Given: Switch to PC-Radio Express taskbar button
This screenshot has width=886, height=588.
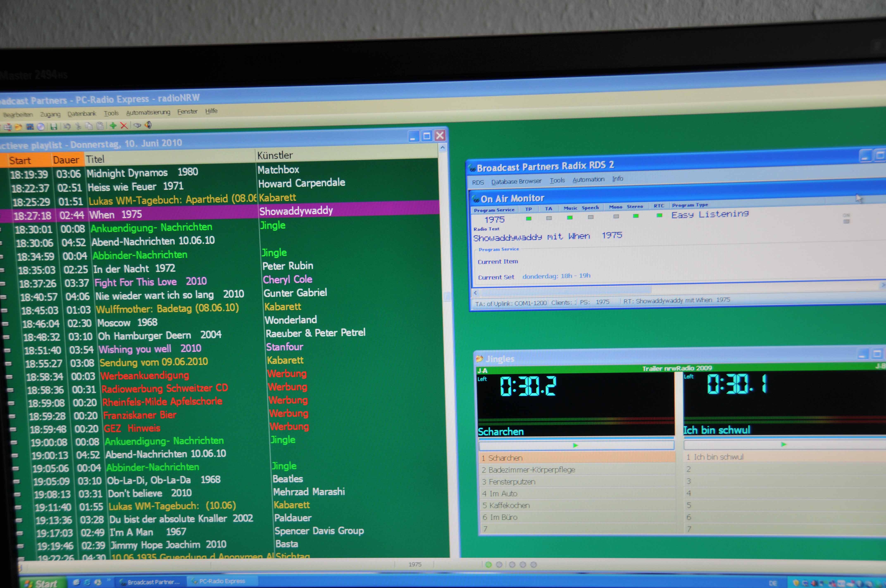Looking at the screenshot, I should pyautogui.click(x=223, y=581).
